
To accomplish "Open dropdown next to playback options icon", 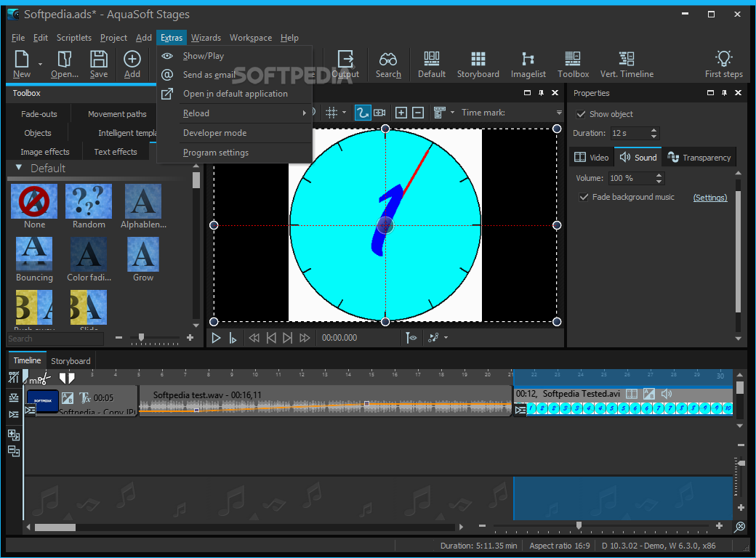I will (x=446, y=338).
